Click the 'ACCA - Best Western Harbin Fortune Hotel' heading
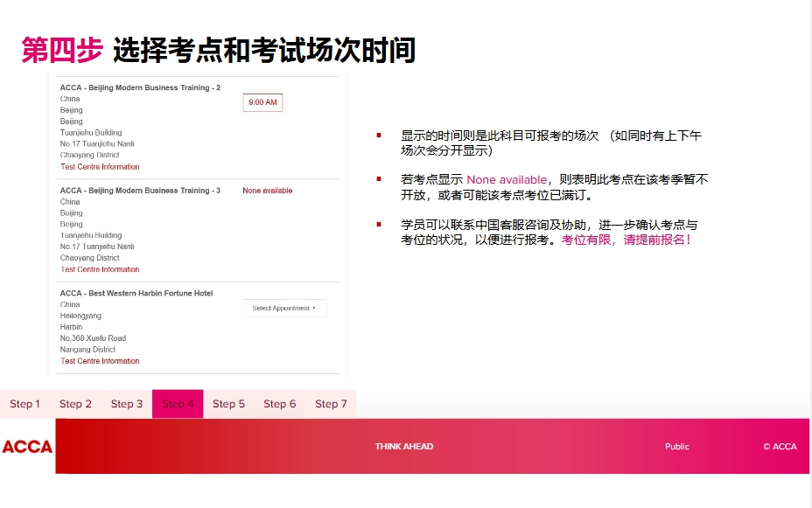The image size is (812, 508). pos(136,293)
